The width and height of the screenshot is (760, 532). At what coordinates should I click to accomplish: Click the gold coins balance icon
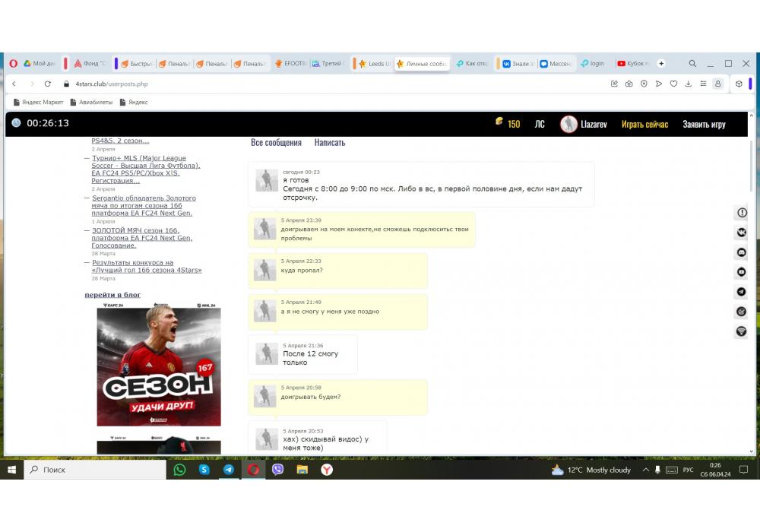(499, 123)
